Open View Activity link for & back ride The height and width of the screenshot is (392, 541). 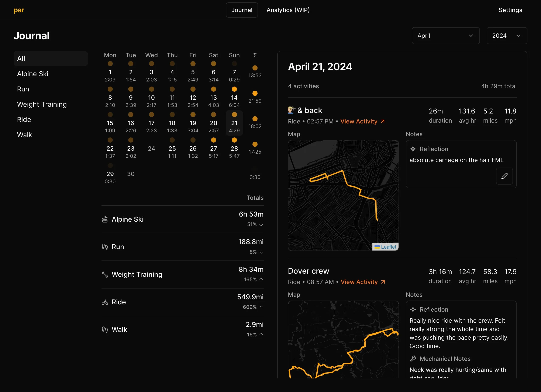coord(362,121)
